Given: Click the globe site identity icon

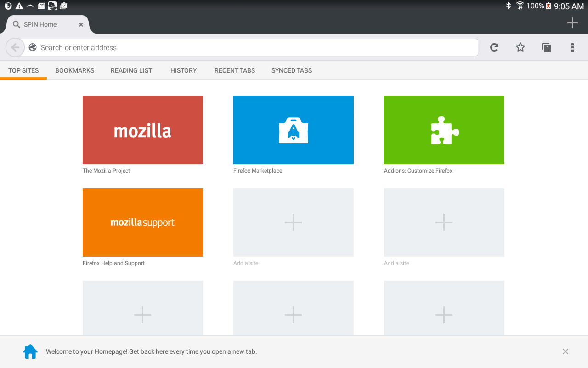Looking at the screenshot, I should [x=33, y=47].
